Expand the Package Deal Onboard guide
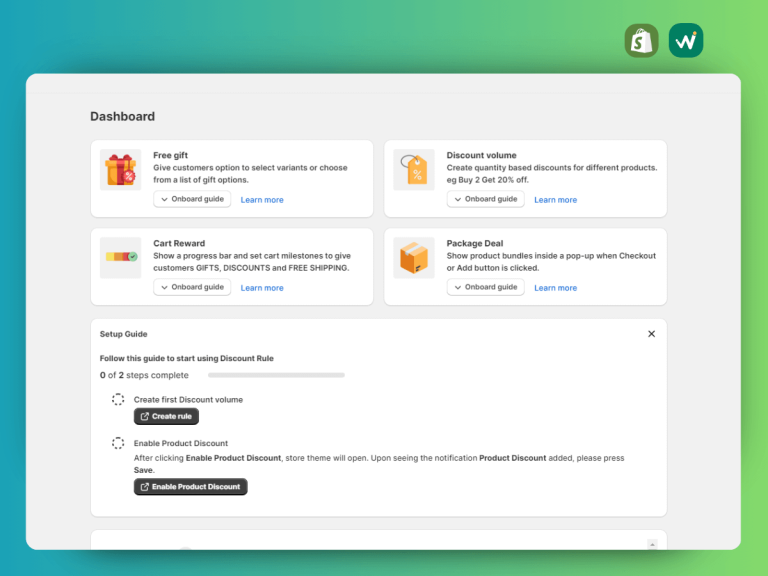 coord(485,287)
